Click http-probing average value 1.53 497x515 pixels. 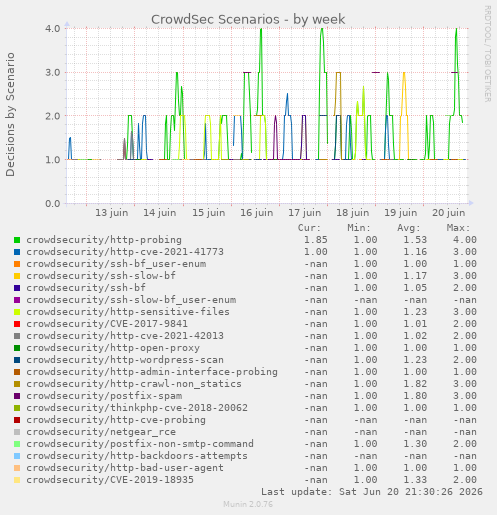click(415, 240)
